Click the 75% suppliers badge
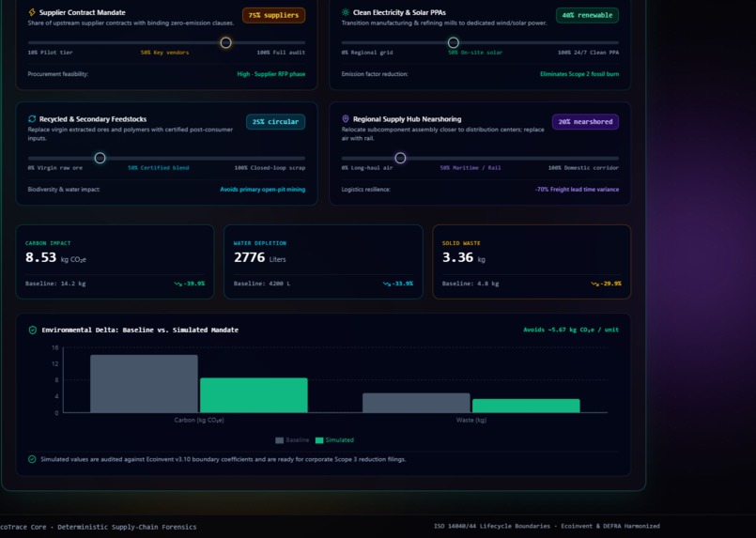 pyautogui.click(x=273, y=15)
